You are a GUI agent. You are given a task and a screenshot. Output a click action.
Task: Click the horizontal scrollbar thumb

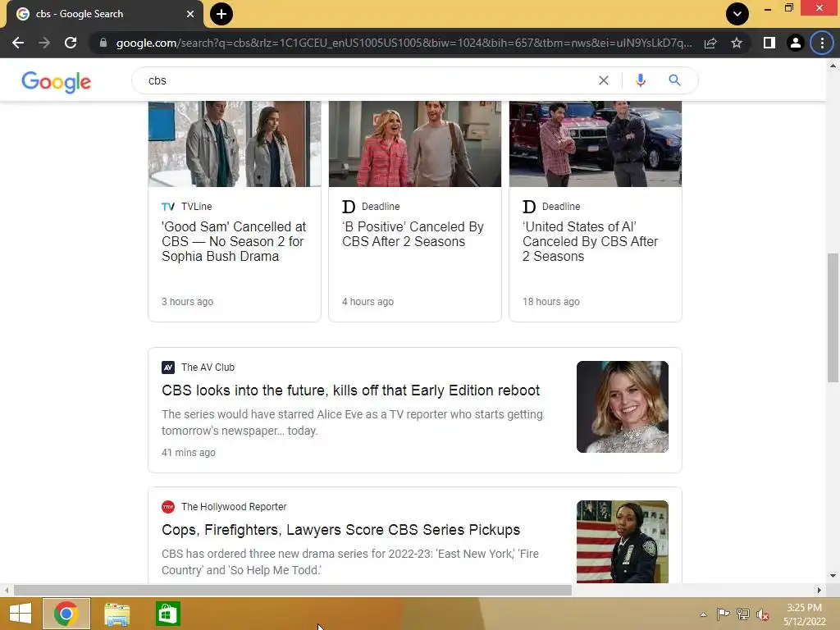[x=293, y=591]
